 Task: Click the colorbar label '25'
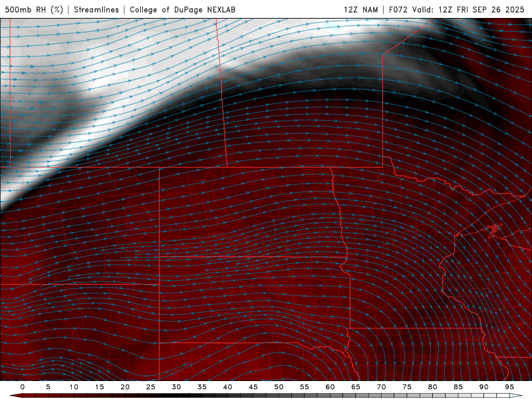click(x=151, y=387)
